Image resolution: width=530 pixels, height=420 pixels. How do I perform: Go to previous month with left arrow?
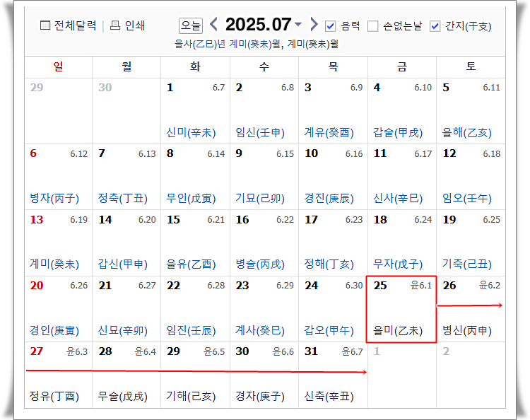213,24
